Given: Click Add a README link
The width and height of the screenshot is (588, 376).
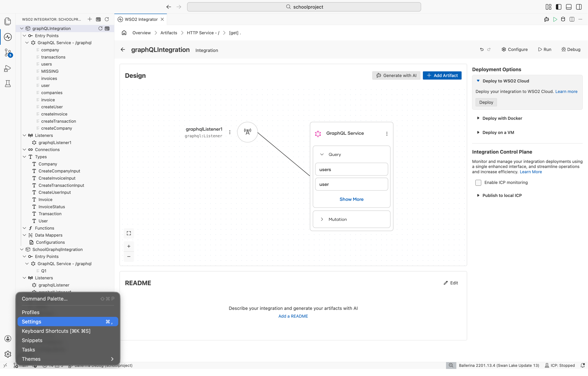Looking at the screenshot, I should [293, 316].
